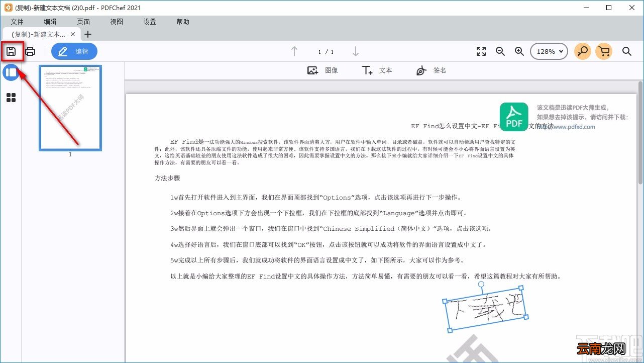Click the orange key activation icon

[x=582, y=51]
